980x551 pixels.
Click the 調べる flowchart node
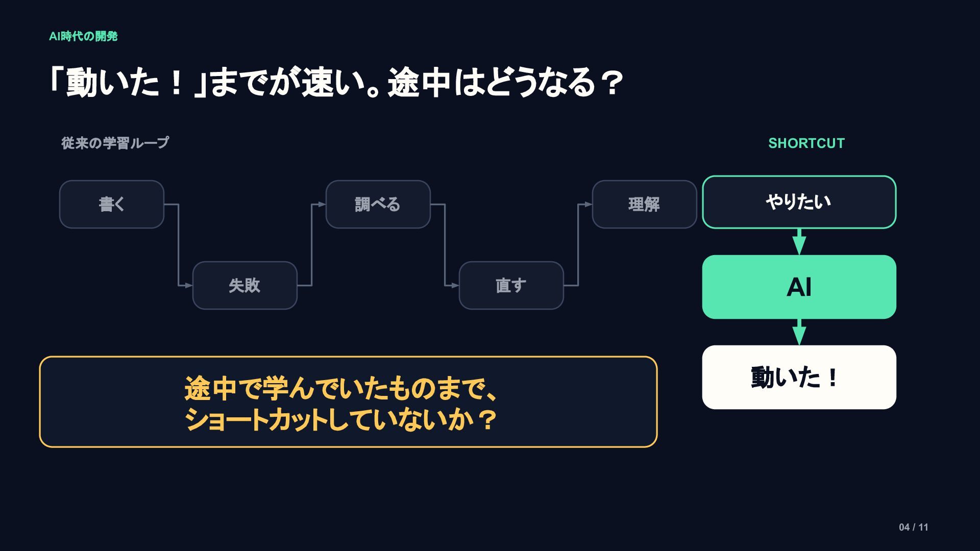(x=378, y=204)
